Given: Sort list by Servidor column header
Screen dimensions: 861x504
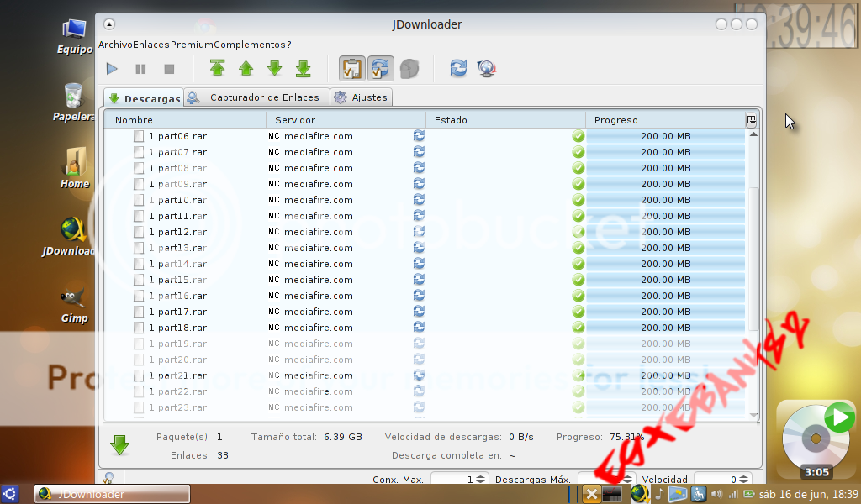Looking at the screenshot, I should pyautogui.click(x=346, y=120).
